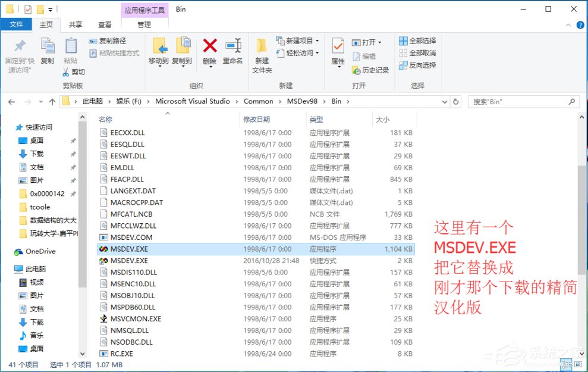Switch to the 查看 (View) tab

coord(105,24)
